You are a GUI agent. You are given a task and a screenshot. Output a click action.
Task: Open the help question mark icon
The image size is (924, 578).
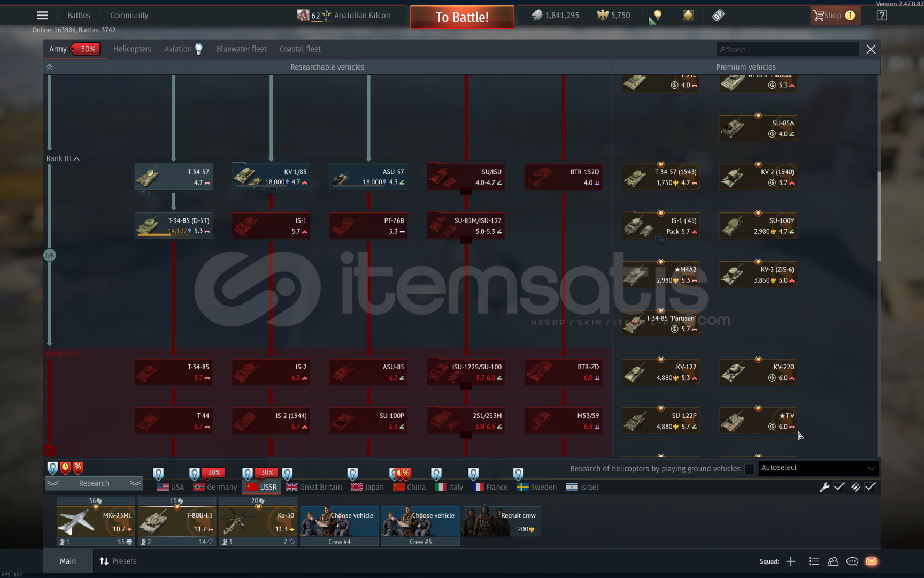pos(882,16)
